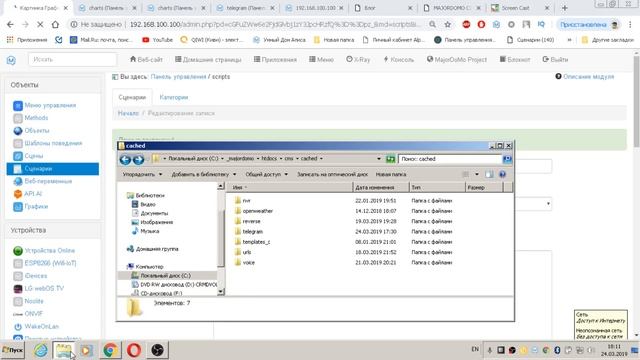Open Графики in the sidebar

(x=36, y=207)
